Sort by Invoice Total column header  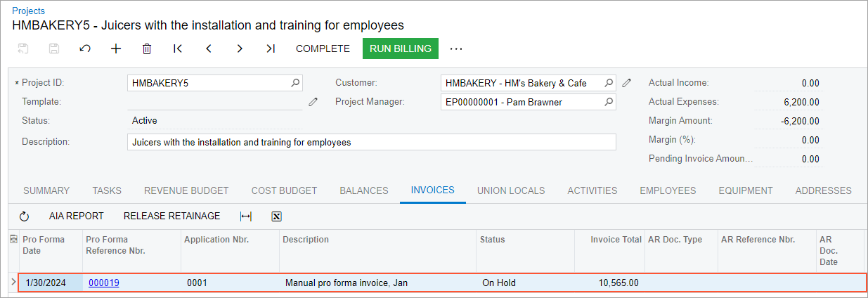610,250
